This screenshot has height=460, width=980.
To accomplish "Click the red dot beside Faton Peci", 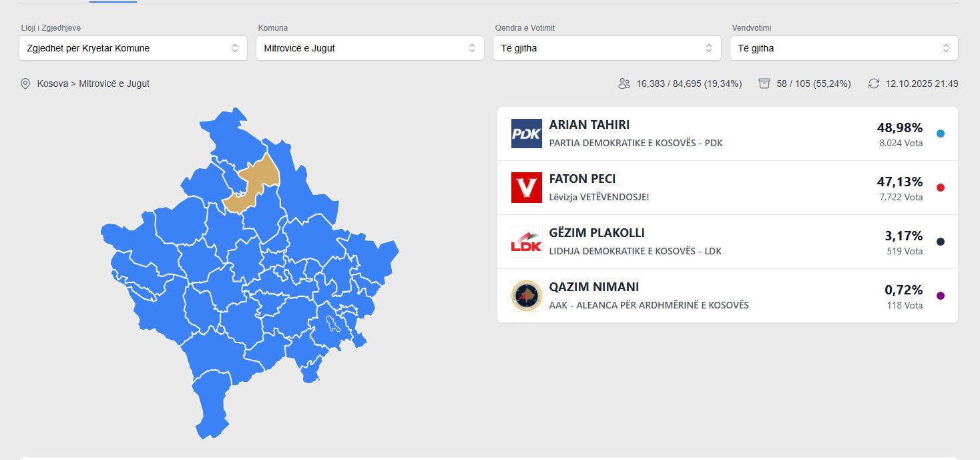I will pyautogui.click(x=941, y=188).
